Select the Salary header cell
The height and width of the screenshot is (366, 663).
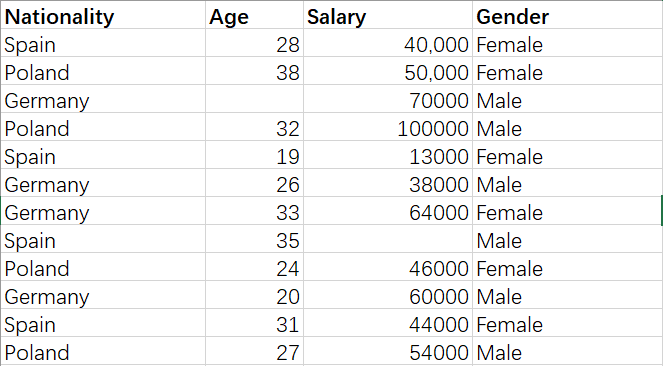tap(388, 15)
